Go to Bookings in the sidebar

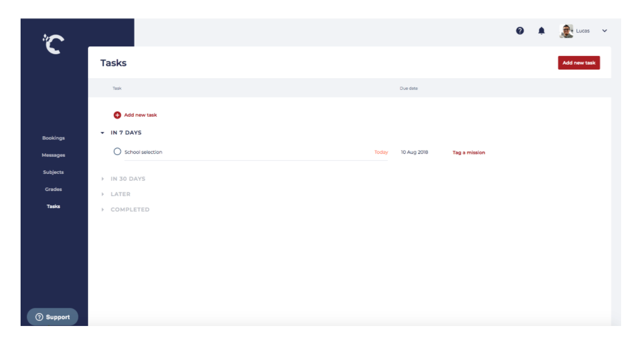[53, 138]
